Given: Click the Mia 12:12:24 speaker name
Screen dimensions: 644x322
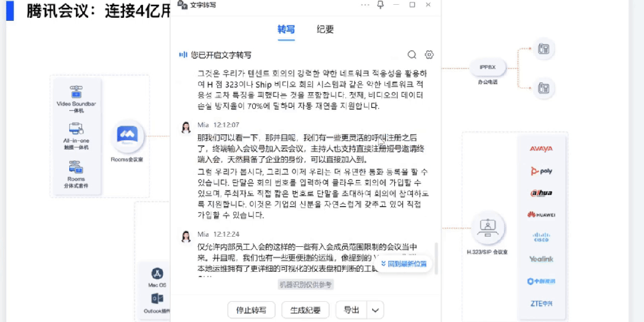Looking at the screenshot, I should pyautogui.click(x=203, y=234).
